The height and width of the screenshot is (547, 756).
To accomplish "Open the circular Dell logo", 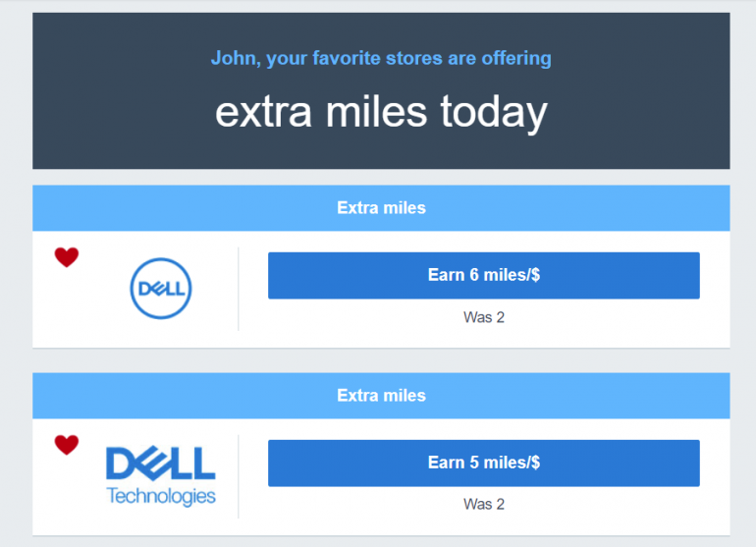I will [160, 289].
